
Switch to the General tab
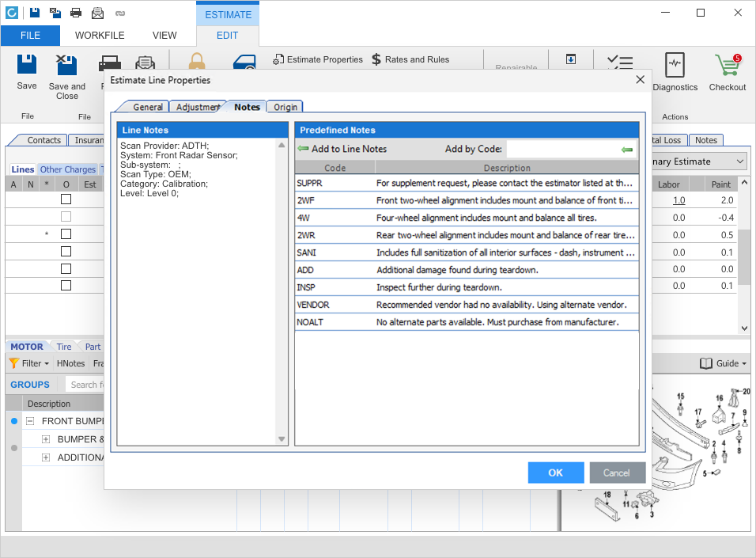(148, 107)
